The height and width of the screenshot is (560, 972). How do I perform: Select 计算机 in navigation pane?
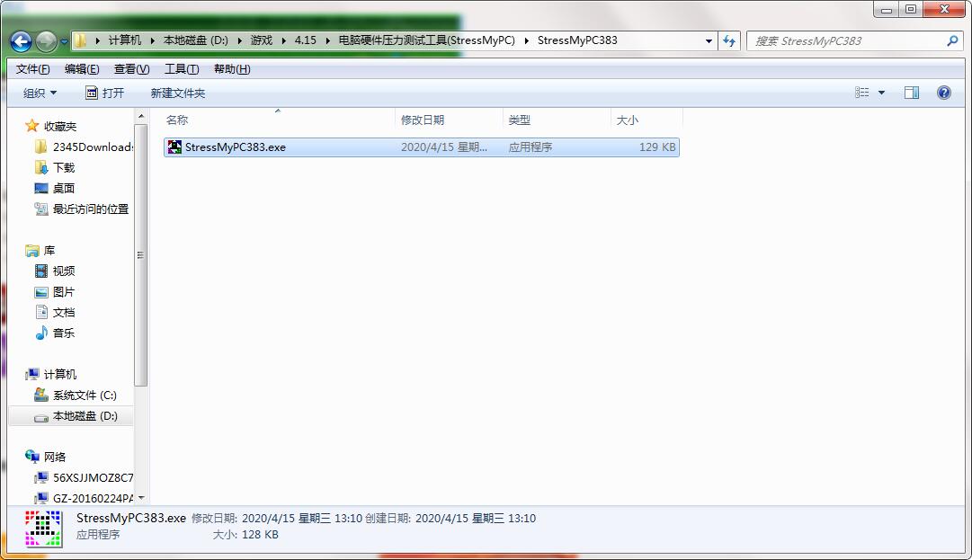pyautogui.click(x=51, y=375)
